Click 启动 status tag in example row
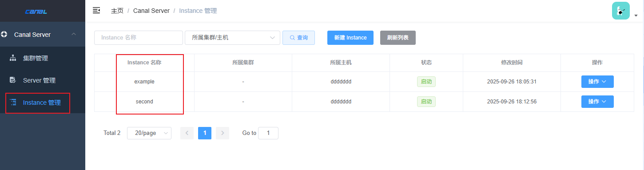 tap(426, 82)
